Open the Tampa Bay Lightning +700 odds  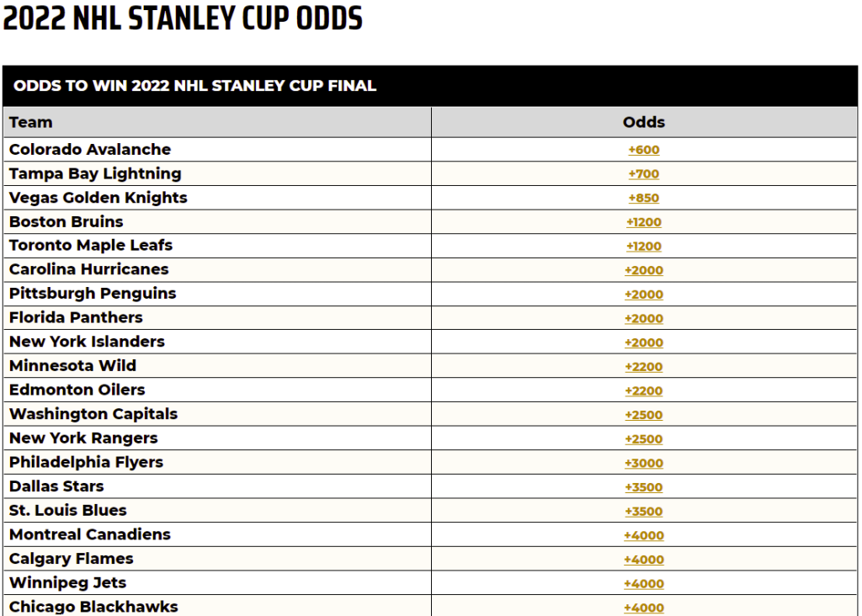pyautogui.click(x=644, y=174)
